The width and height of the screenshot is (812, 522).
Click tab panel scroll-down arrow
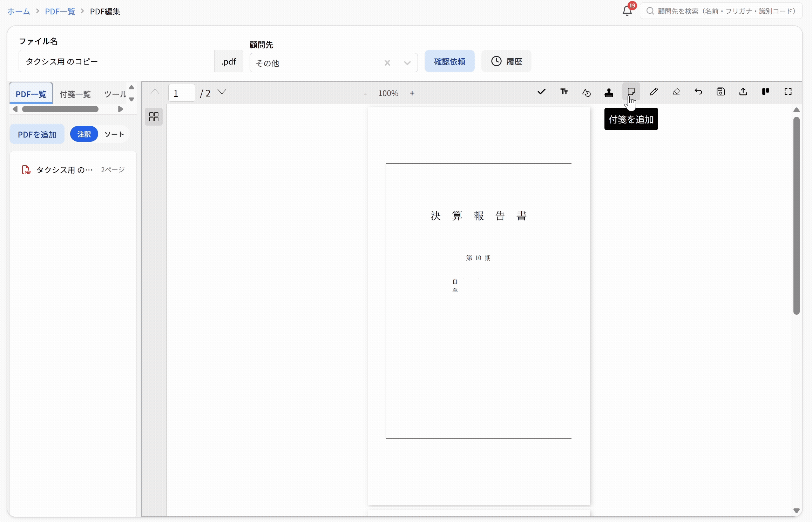131,99
